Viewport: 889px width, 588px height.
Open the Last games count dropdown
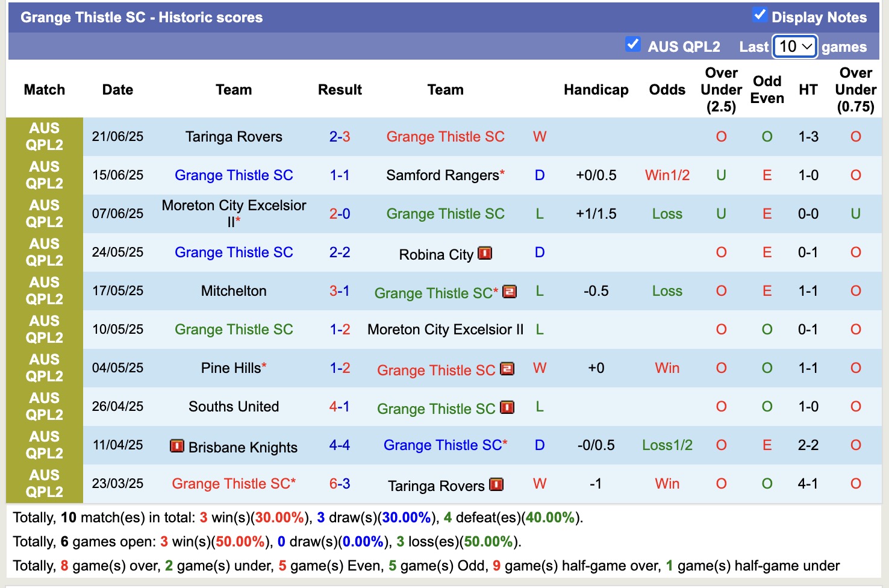coord(794,46)
